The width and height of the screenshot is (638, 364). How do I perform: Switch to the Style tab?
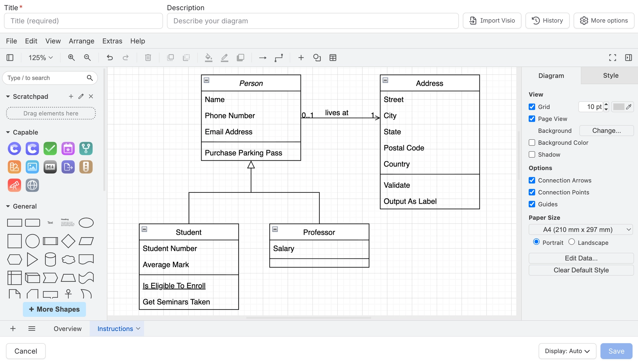click(x=611, y=76)
